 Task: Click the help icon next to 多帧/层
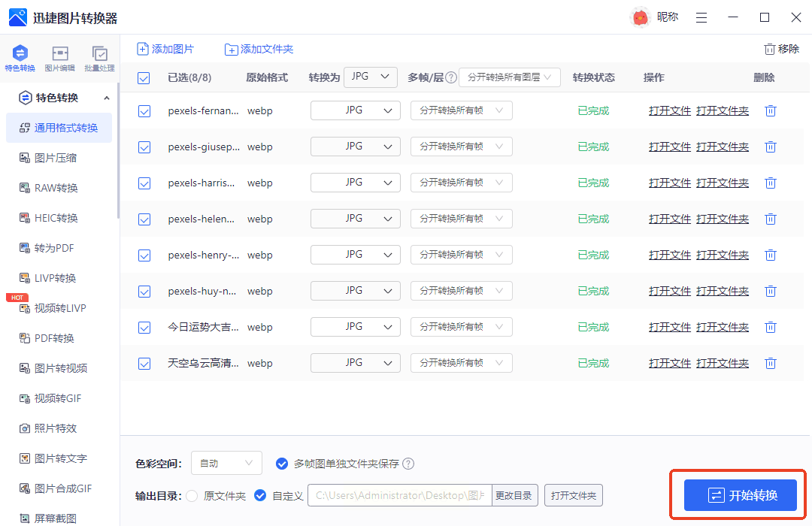pos(451,77)
